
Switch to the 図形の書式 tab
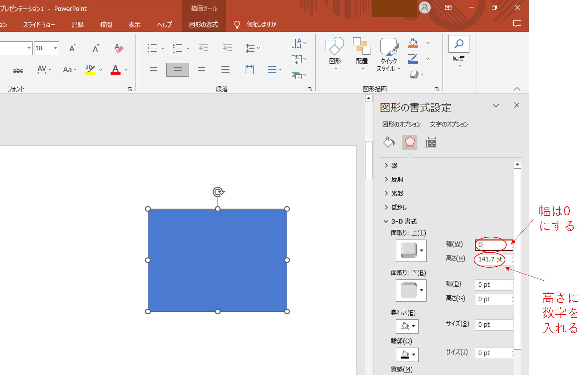pos(203,25)
